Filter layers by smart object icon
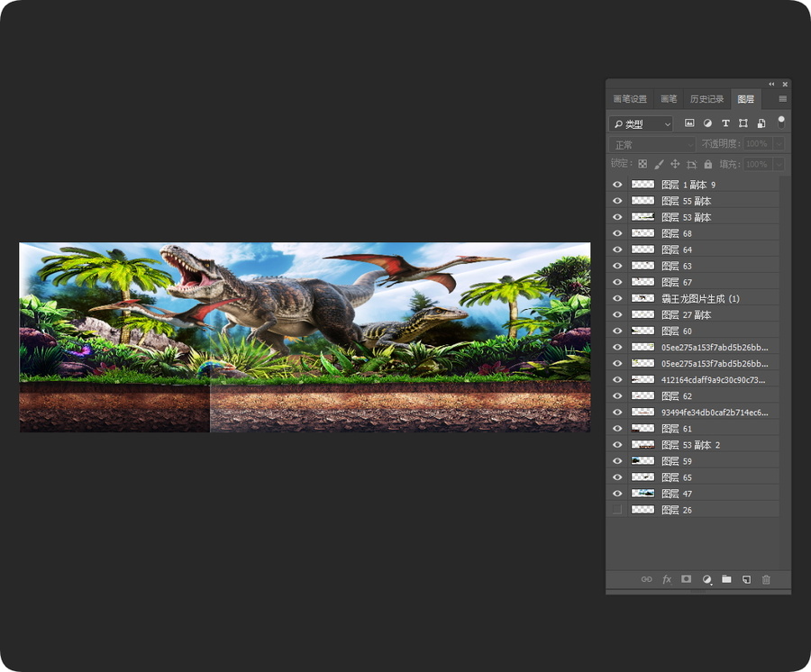 761,123
